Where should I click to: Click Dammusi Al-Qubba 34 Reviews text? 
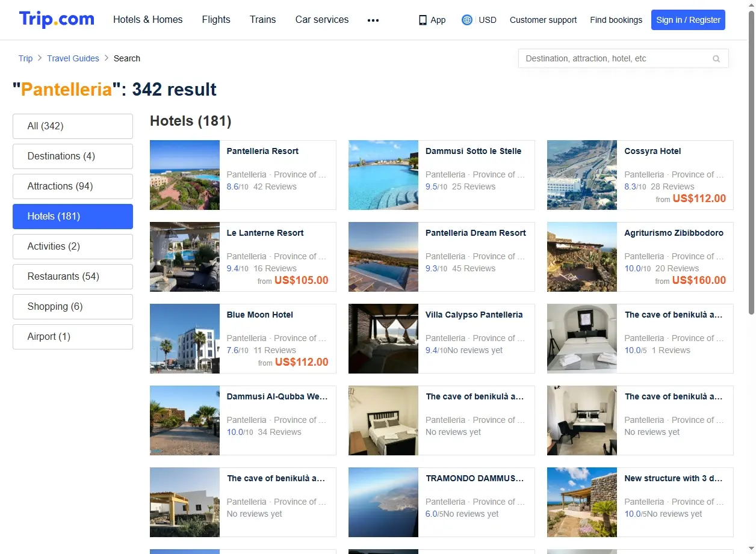click(x=280, y=432)
